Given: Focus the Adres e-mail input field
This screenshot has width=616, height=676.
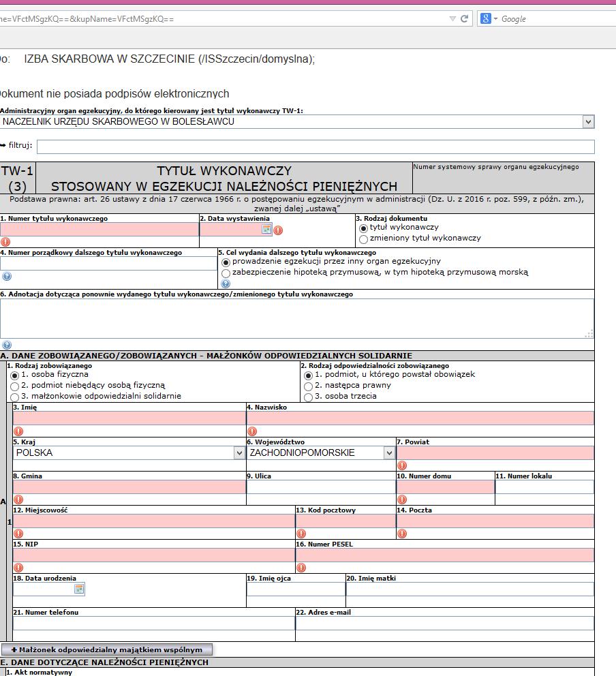Looking at the screenshot, I should pyautogui.click(x=445, y=623).
